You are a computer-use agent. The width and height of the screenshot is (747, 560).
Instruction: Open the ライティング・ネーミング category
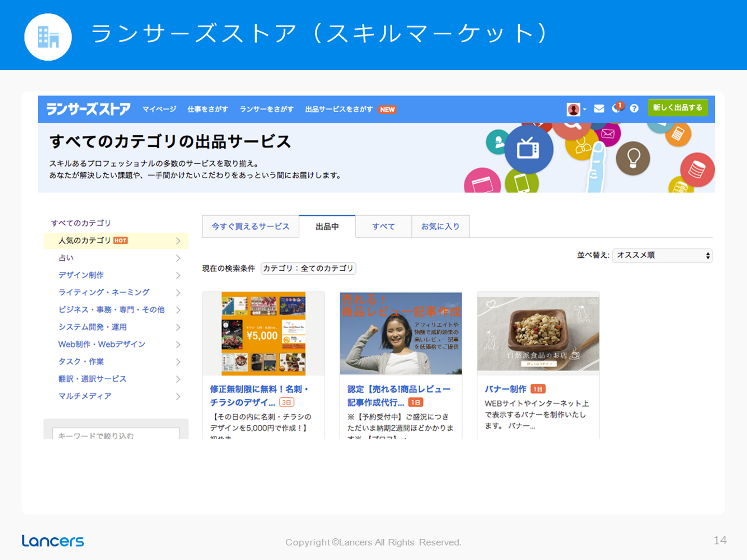104,292
